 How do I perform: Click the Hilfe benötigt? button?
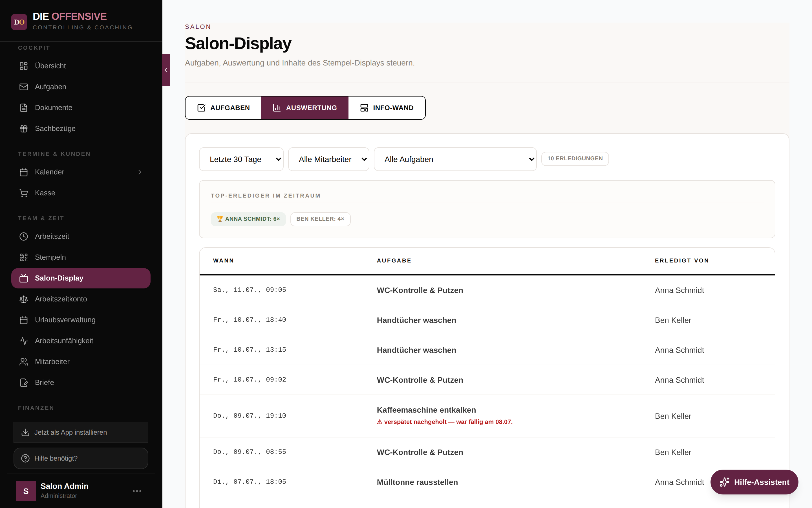point(81,458)
